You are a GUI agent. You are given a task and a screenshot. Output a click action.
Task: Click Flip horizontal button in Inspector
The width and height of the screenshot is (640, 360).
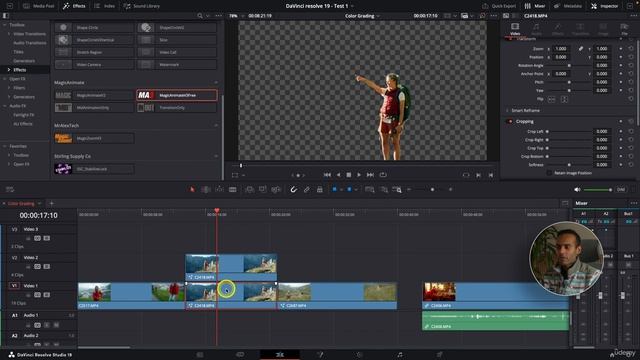552,99
